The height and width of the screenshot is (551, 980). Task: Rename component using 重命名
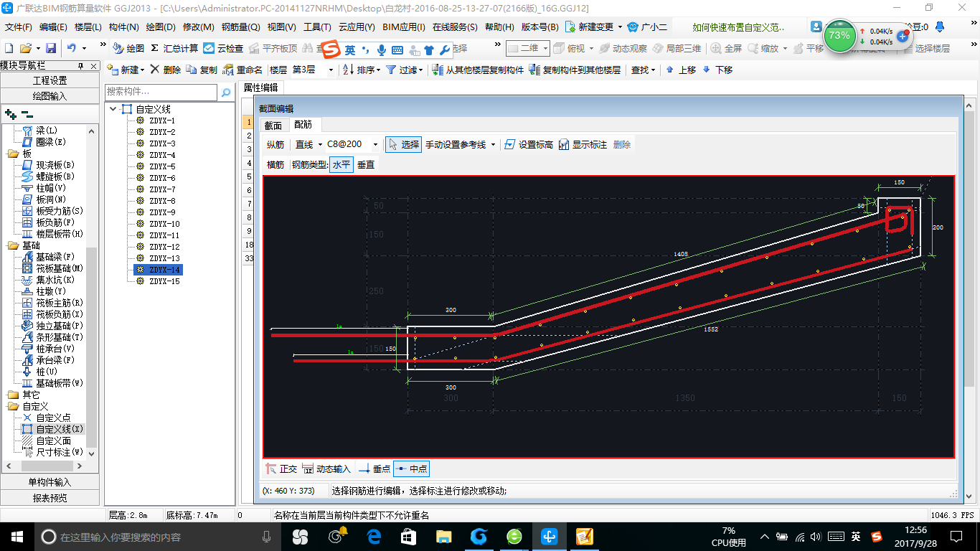point(242,70)
